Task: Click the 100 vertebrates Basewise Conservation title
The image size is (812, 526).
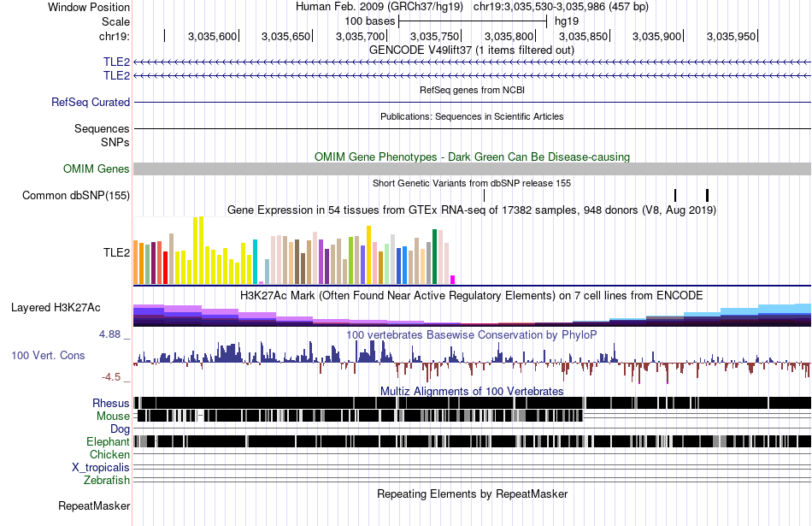Action: [472, 334]
